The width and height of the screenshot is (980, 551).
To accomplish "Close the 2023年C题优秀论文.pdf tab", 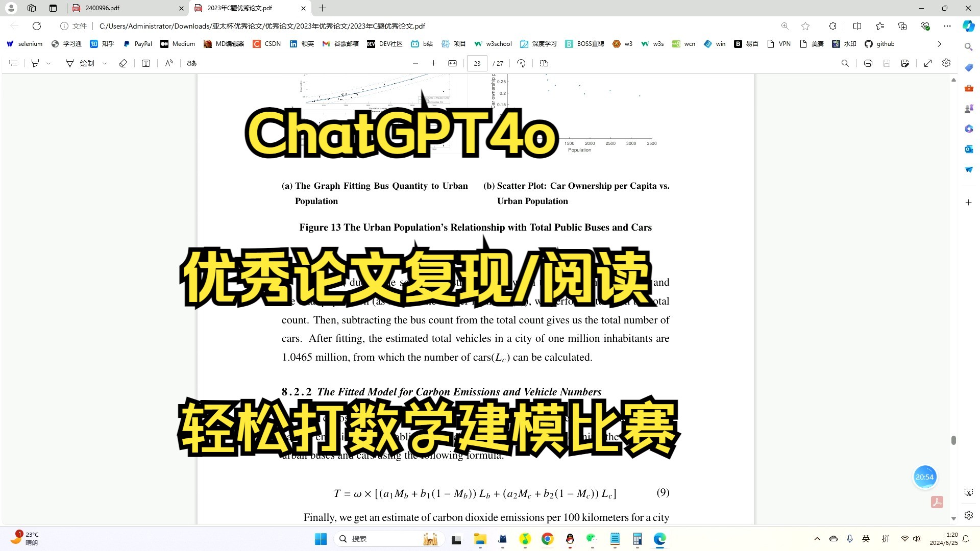I will point(303,8).
